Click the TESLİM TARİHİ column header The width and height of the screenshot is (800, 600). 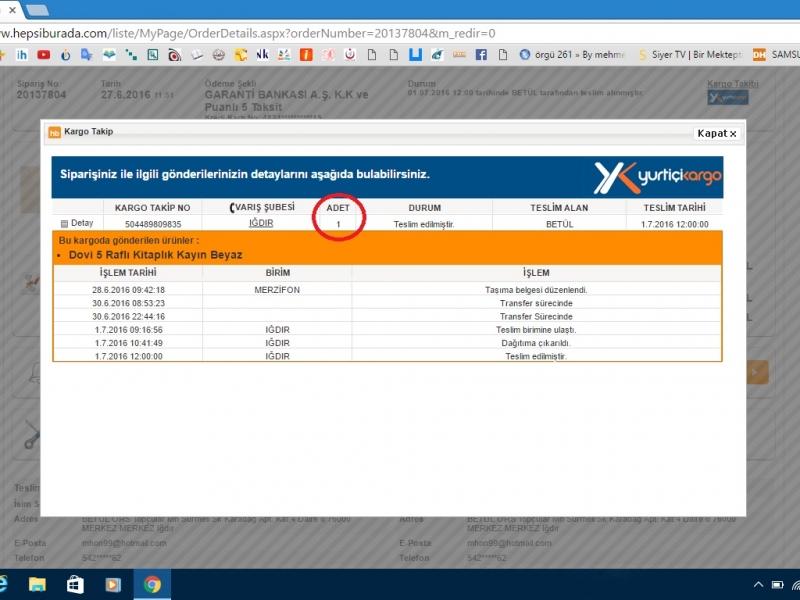674,208
